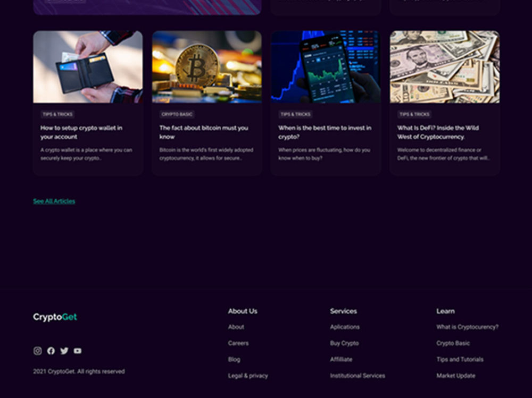
Task: Open the Aplications footer link
Action: [345, 327]
